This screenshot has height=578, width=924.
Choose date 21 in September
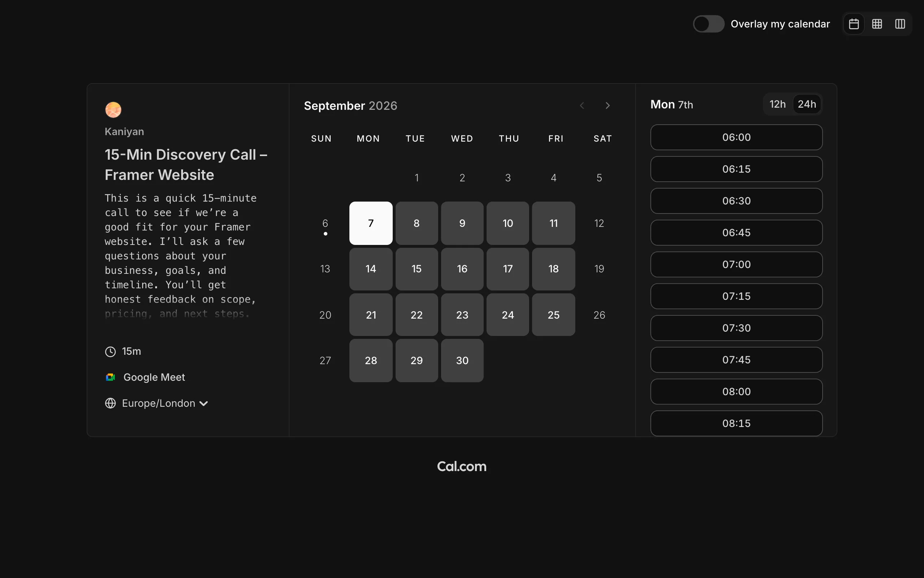(371, 315)
